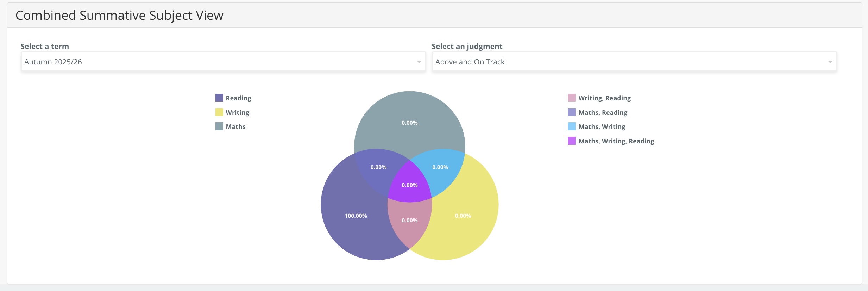Click the blue Maths and Writing overlap

[440, 167]
